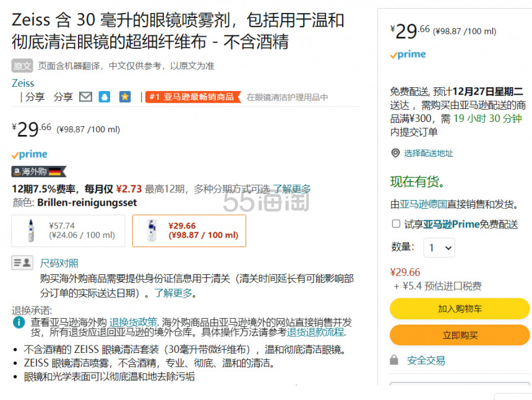The image size is (532, 400).
Task: Click the 选择配送地址 link
Action: [428, 153]
